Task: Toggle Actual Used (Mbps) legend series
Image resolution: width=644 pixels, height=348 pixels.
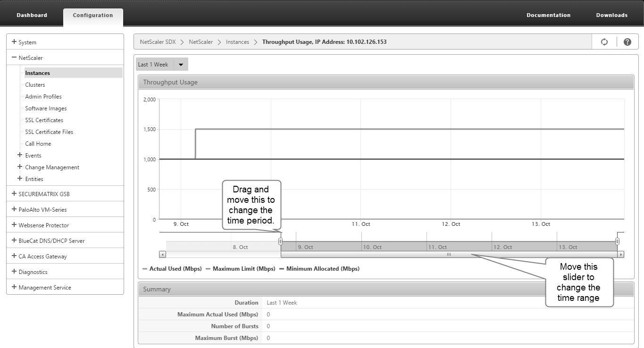Action: point(172,269)
